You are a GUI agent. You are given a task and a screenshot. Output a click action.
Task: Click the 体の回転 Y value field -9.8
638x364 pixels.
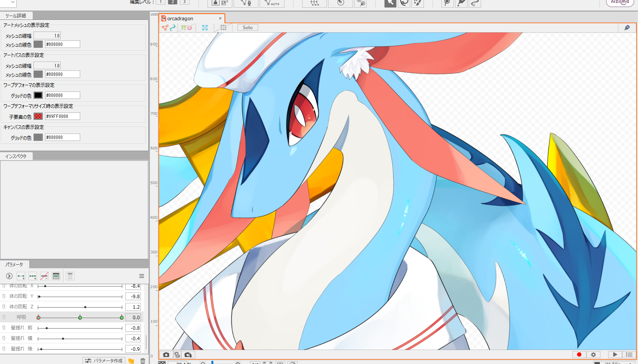pos(133,296)
